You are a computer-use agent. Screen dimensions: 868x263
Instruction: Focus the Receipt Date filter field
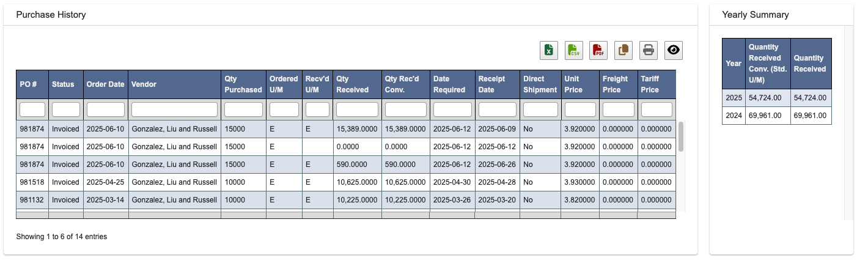pyautogui.click(x=498, y=109)
